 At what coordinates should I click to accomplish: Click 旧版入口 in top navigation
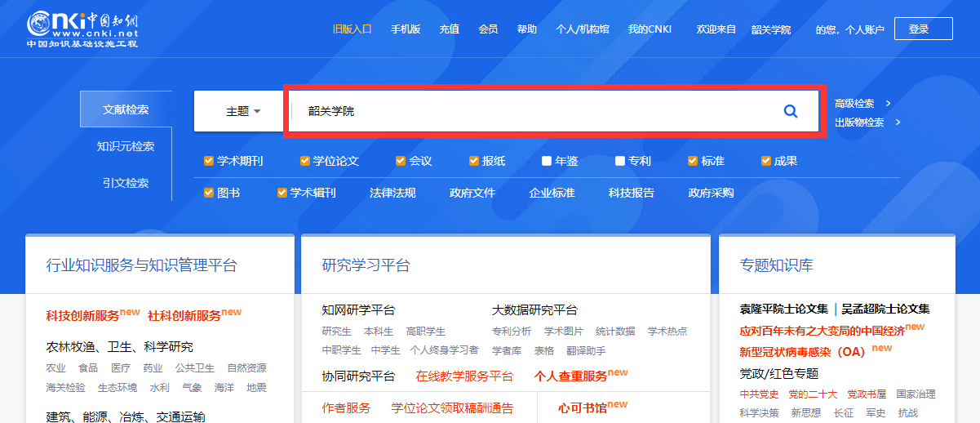pyautogui.click(x=353, y=29)
